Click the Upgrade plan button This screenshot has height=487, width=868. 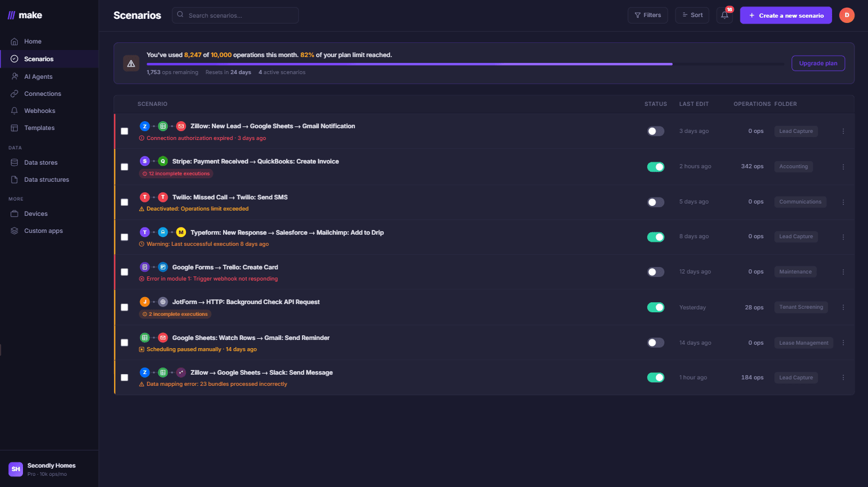(x=818, y=63)
